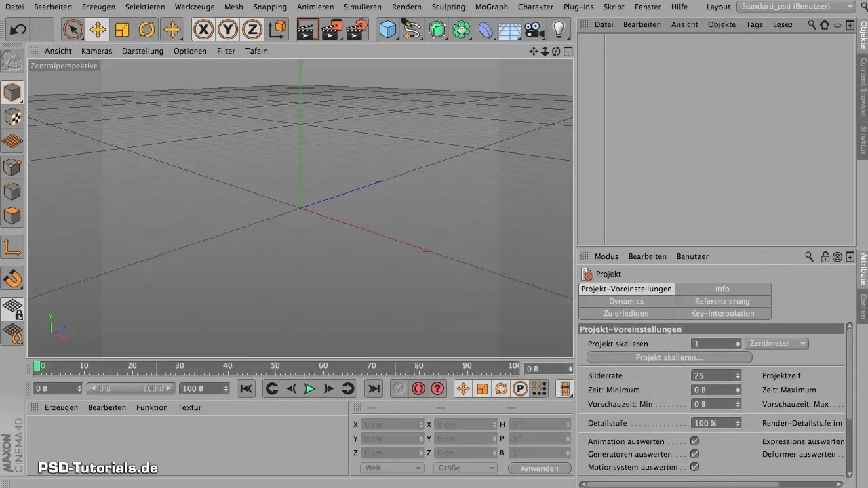Select the Scale tool
This screenshot has width=868, height=488.
(122, 30)
